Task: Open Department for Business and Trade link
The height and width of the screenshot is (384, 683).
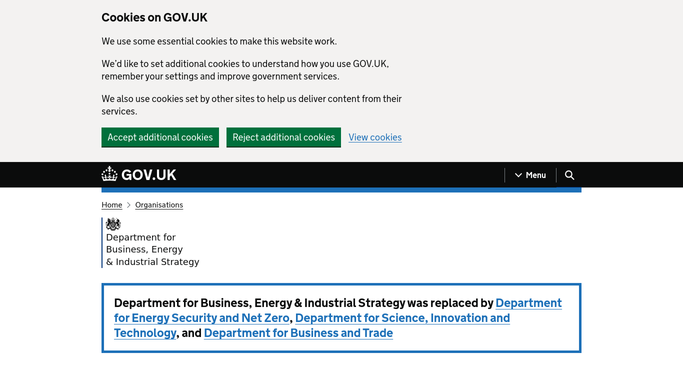Action: [x=298, y=333]
